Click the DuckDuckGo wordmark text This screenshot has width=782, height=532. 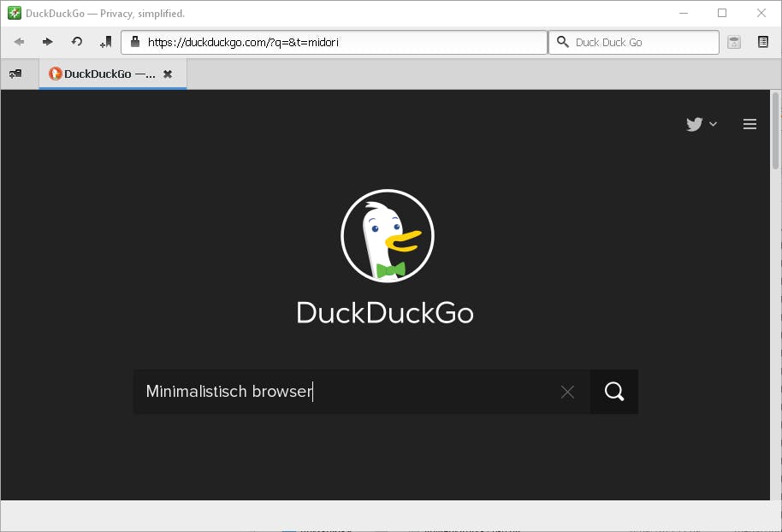coord(385,313)
